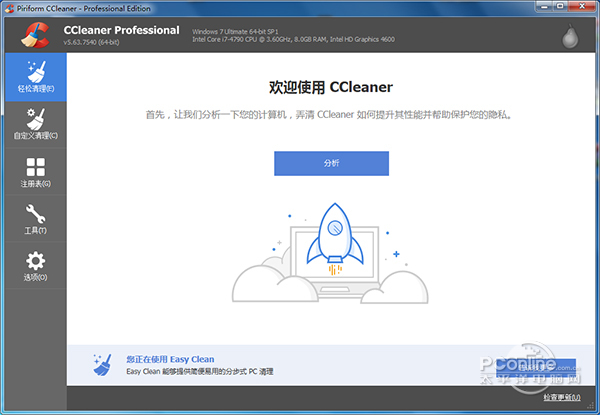Click the Piriform pear icon
This screenshot has height=415, width=600.
pyautogui.click(x=570, y=36)
